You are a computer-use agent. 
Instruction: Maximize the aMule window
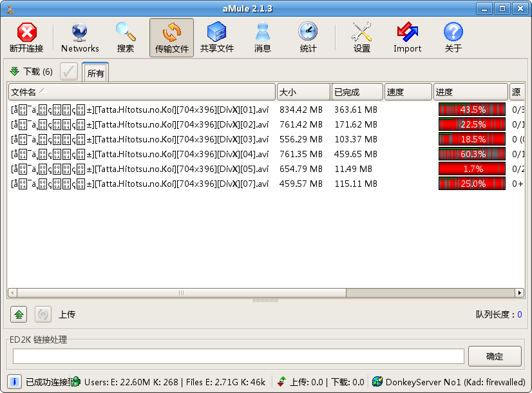coord(502,8)
